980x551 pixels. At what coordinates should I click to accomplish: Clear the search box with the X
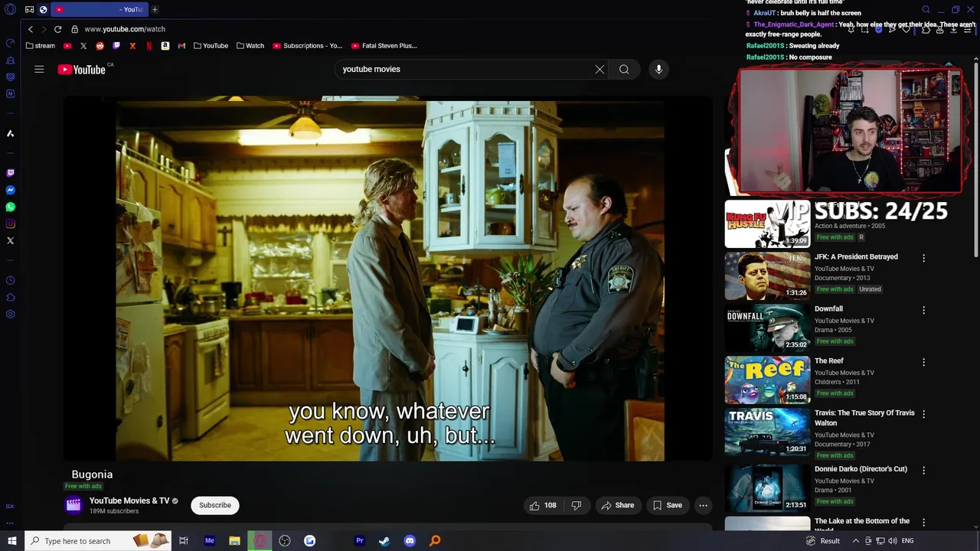pyautogui.click(x=599, y=70)
